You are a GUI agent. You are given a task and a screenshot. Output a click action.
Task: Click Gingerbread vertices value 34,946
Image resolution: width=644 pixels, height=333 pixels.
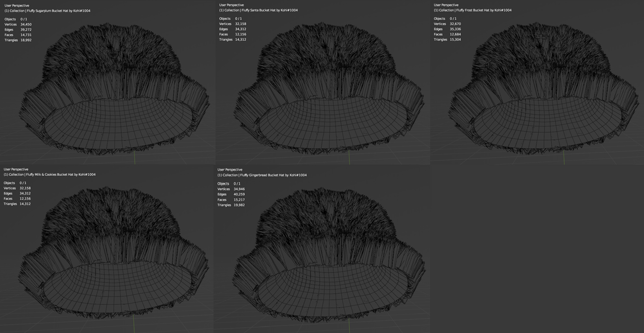coord(240,189)
